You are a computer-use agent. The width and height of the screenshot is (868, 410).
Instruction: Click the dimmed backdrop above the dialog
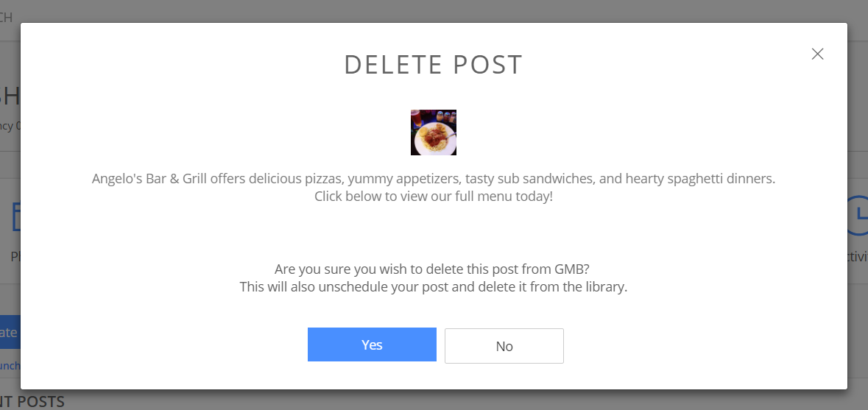pos(442,10)
